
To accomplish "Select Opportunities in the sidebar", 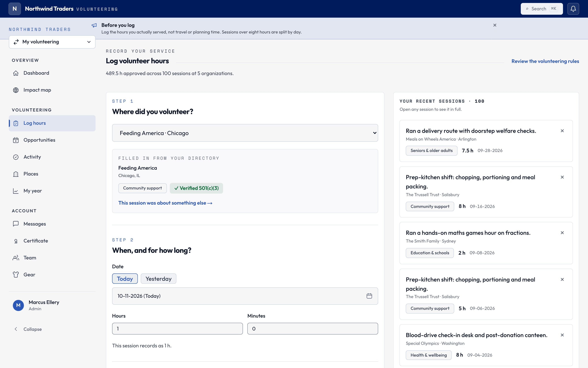I will (x=52, y=140).
